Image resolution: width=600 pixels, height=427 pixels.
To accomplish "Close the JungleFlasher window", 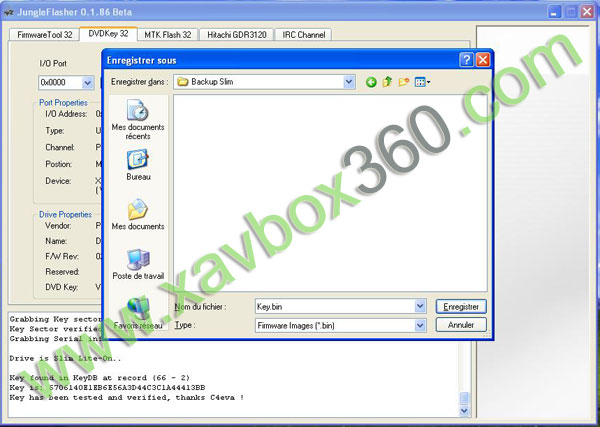I will tap(587, 11).
